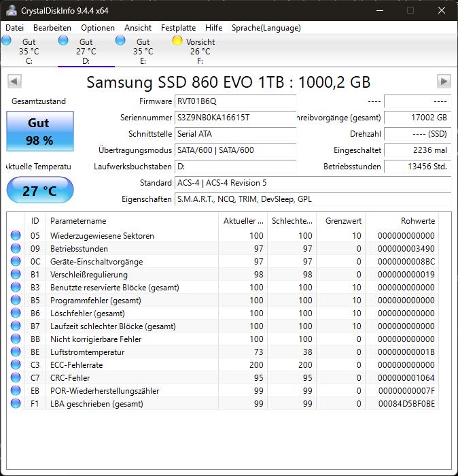Go to next disk with right arrow
Viewport: 458px width, 476px height.
(x=444, y=82)
